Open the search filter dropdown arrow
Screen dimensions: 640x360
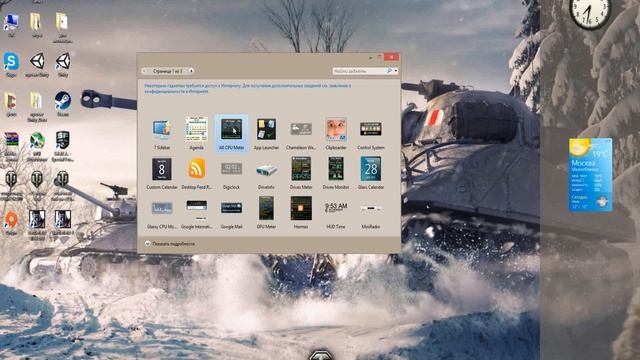pos(396,71)
